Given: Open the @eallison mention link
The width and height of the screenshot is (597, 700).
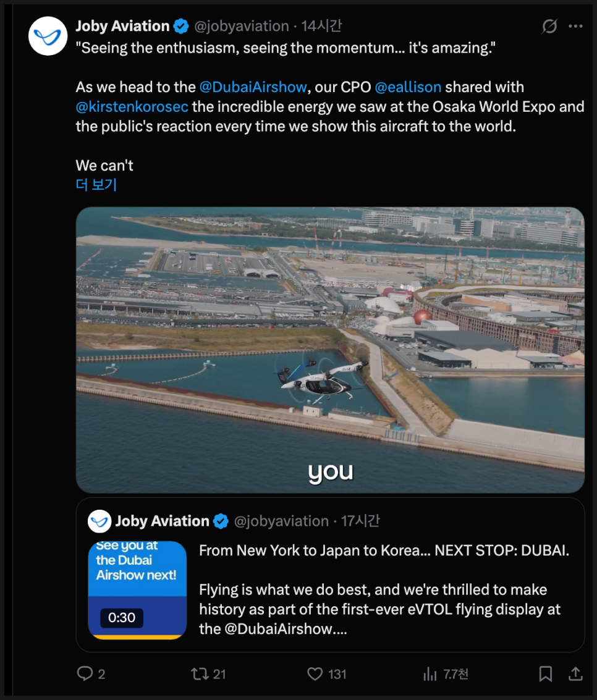Looking at the screenshot, I should click(408, 86).
